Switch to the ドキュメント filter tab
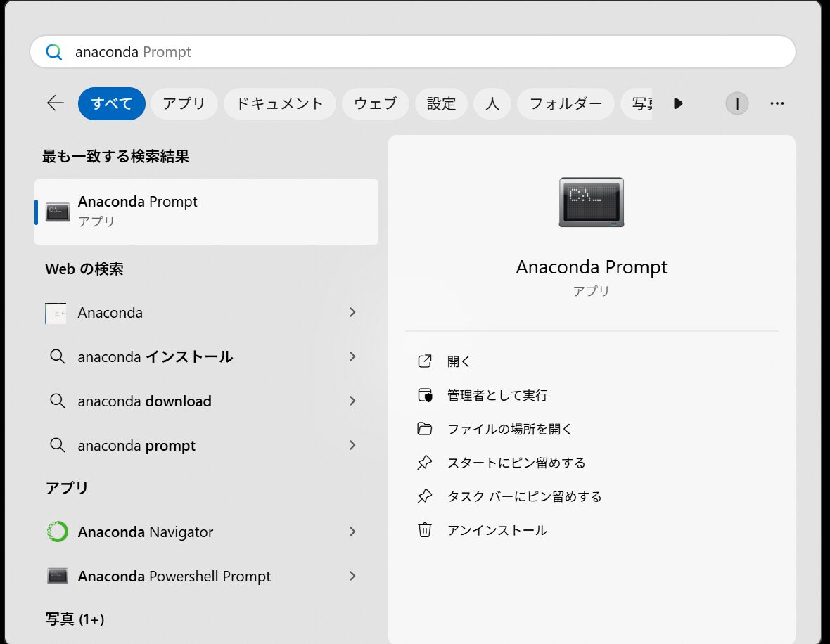This screenshot has height=644, width=830. click(x=279, y=104)
